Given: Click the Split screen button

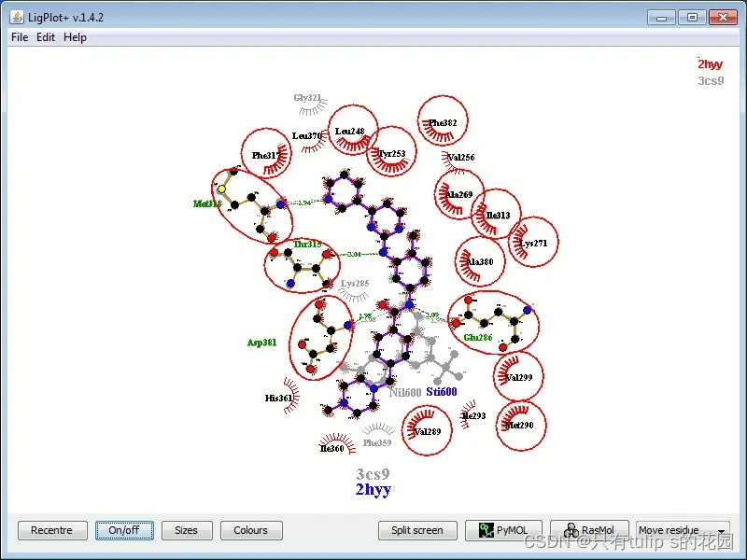Looking at the screenshot, I should pyautogui.click(x=416, y=530).
